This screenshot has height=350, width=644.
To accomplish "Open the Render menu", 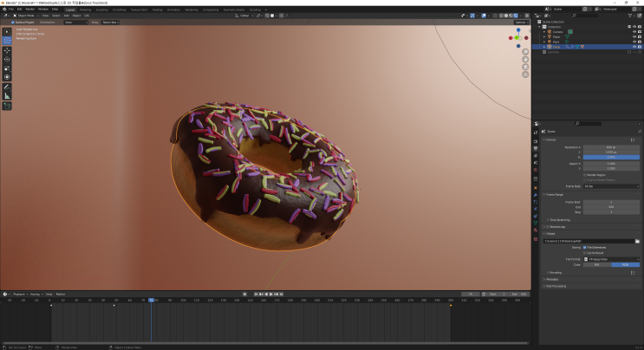I will [x=29, y=10].
